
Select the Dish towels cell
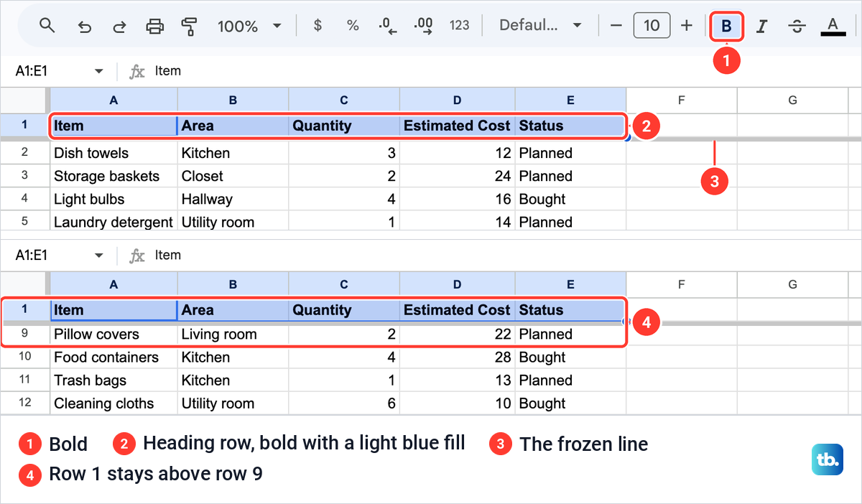click(113, 153)
